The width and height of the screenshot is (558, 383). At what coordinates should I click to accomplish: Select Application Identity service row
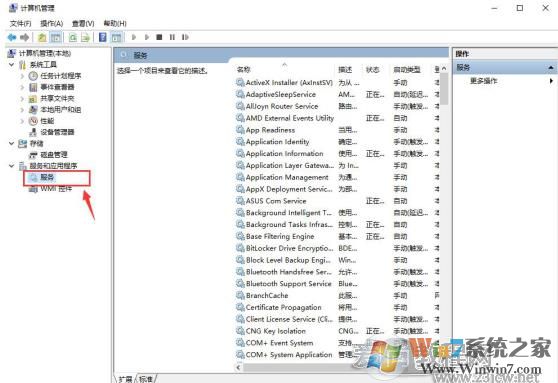point(338,142)
